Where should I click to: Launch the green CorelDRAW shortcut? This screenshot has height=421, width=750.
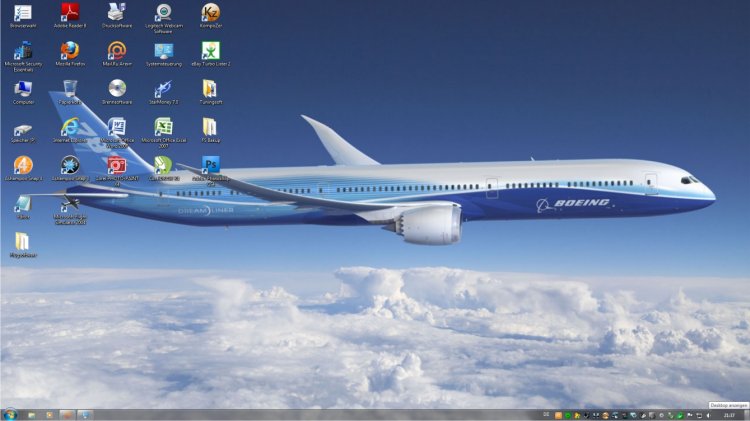click(164, 168)
